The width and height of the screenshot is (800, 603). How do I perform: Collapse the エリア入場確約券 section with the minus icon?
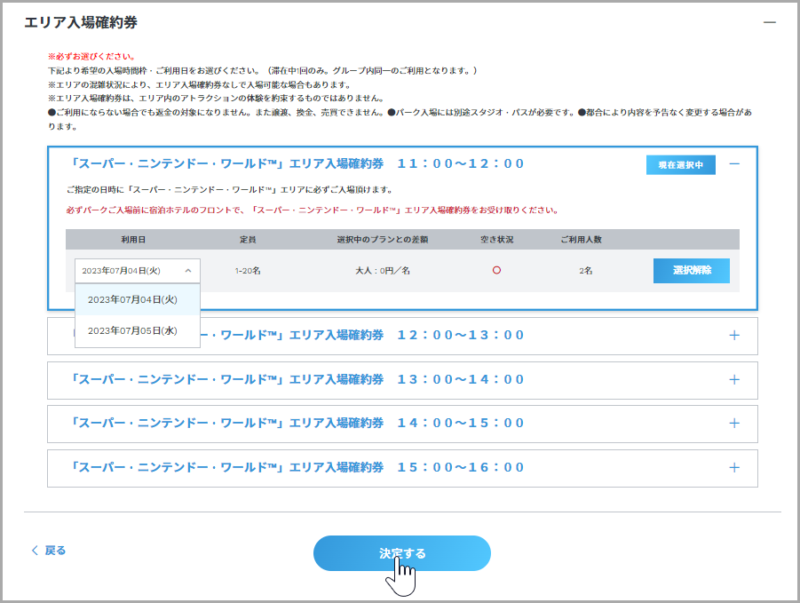tap(769, 22)
